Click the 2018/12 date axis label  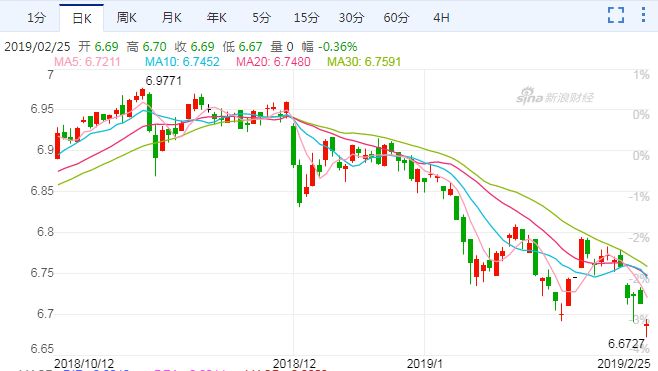pos(294,363)
